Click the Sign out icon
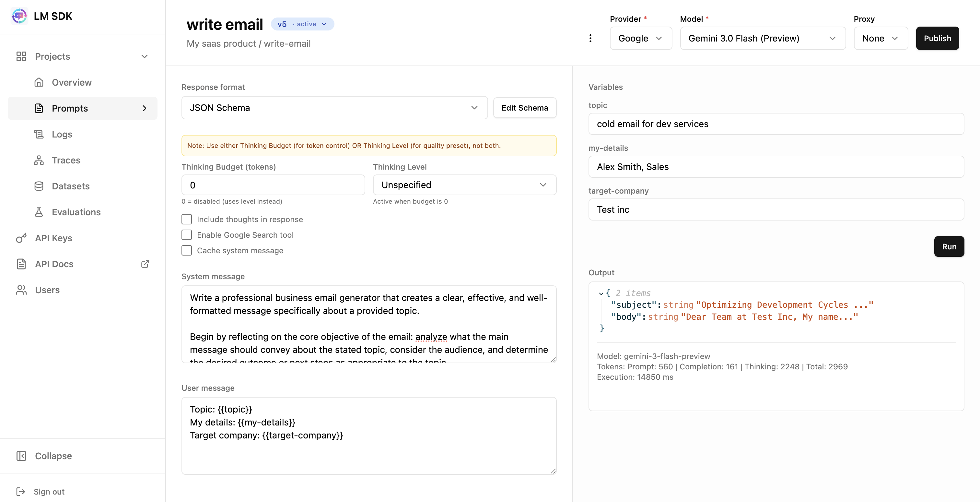The image size is (980, 502). [x=21, y=491]
